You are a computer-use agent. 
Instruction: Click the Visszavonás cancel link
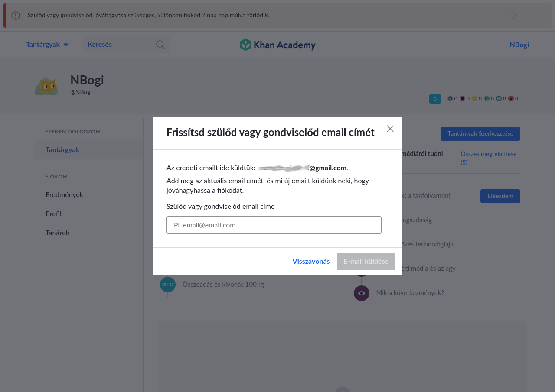[311, 262]
